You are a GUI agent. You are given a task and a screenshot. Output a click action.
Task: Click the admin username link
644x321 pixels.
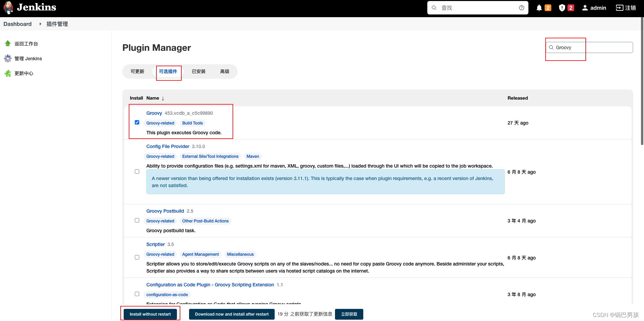click(598, 8)
